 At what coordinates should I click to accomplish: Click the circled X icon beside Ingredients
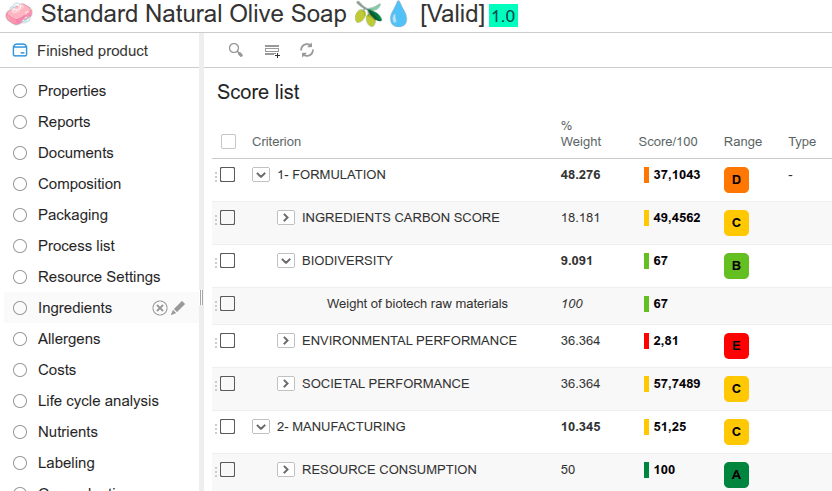coord(159,308)
